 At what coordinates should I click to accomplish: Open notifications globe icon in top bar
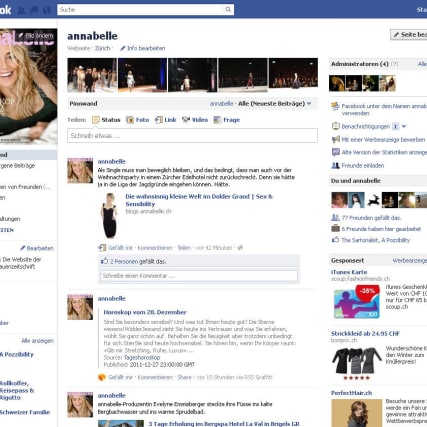(x=46, y=10)
